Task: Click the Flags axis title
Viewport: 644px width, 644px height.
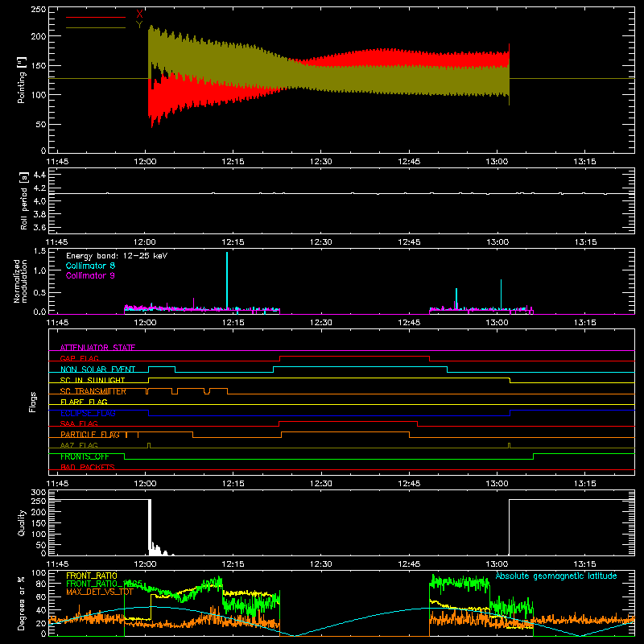Action: pos(32,402)
